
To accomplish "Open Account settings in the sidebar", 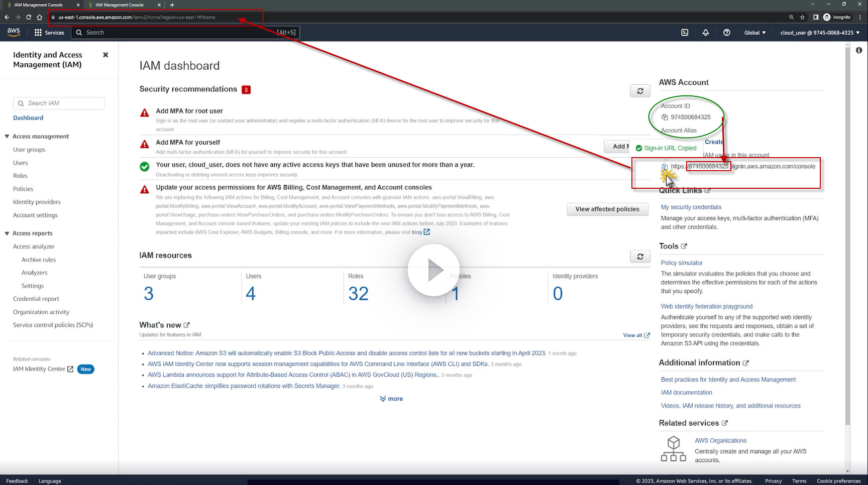I will [35, 215].
